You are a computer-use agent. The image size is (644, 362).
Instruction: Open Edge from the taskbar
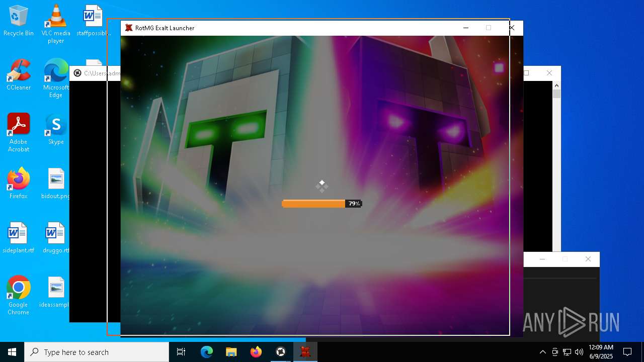click(207, 352)
